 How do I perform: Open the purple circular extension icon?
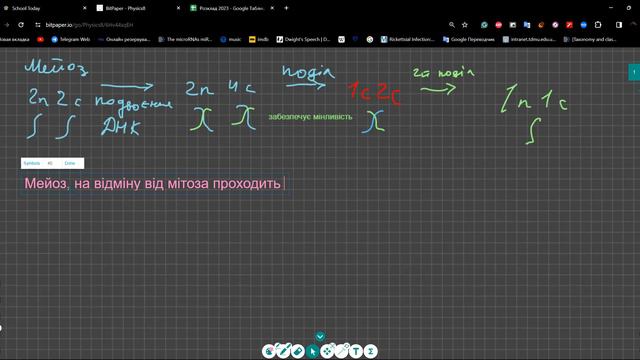pyautogui.click(x=555, y=25)
